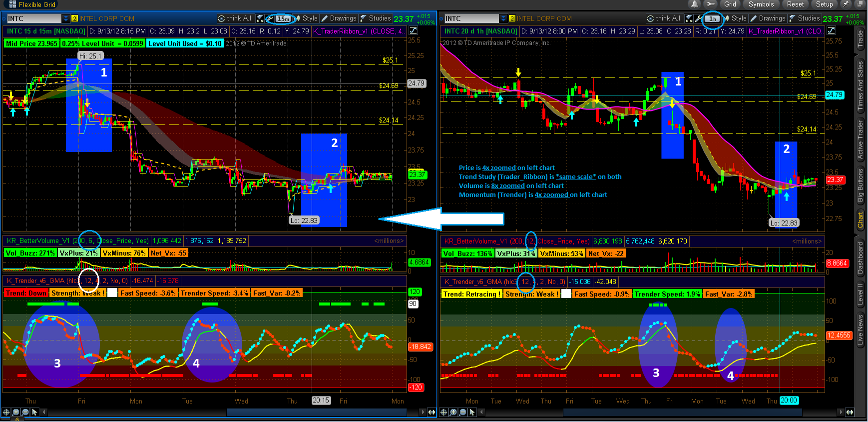Click the flask icon on left chart toolbar
Viewport: 868px width, 422px height.
click(260, 18)
